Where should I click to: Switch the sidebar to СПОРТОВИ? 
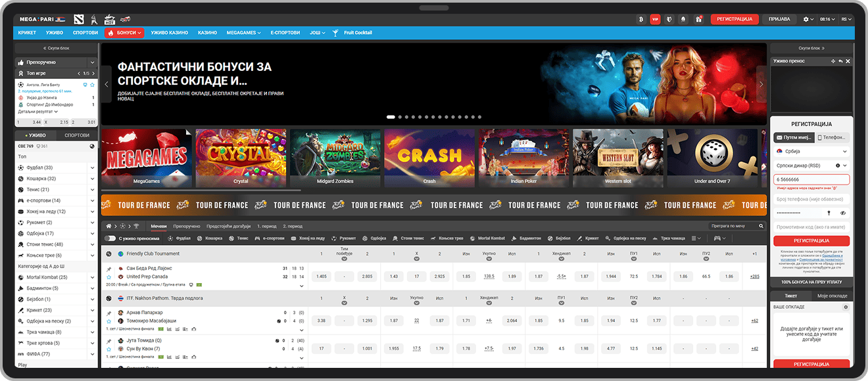pyautogui.click(x=76, y=135)
